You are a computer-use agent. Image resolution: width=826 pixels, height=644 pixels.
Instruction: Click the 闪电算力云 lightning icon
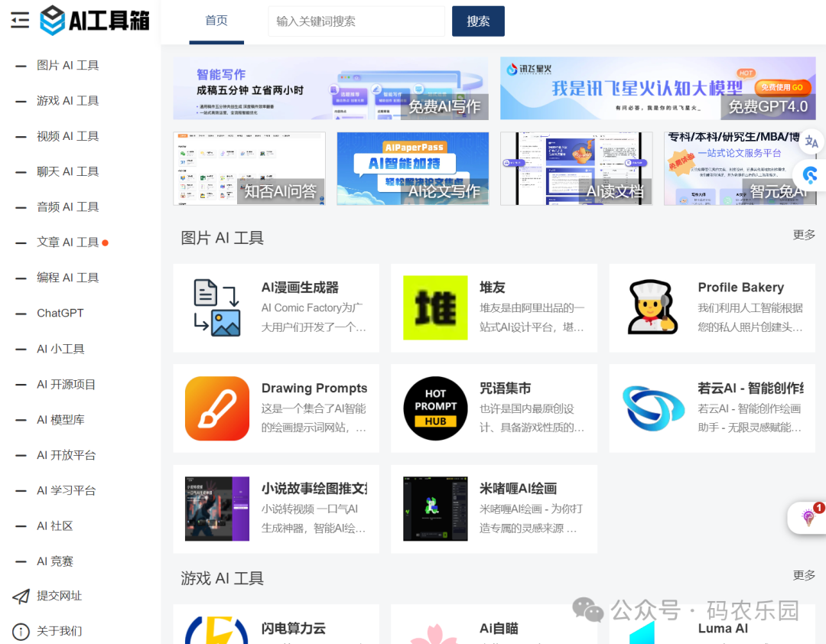(x=217, y=629)
